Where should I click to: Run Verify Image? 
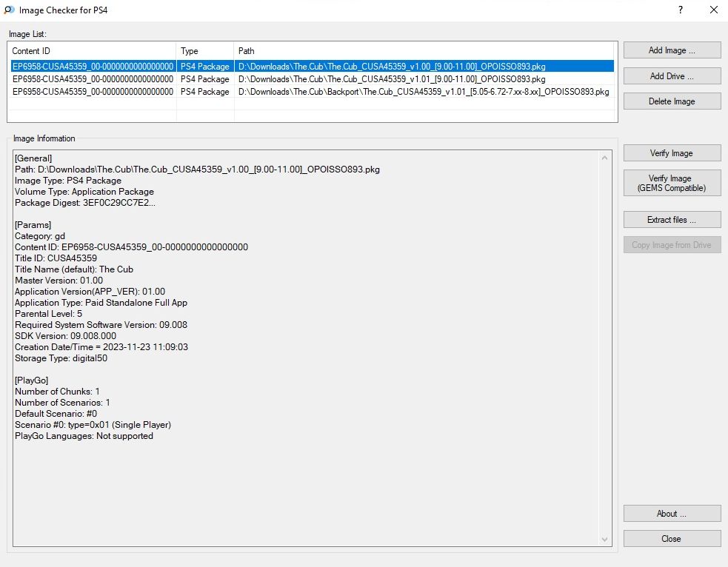tap(672, 153)
